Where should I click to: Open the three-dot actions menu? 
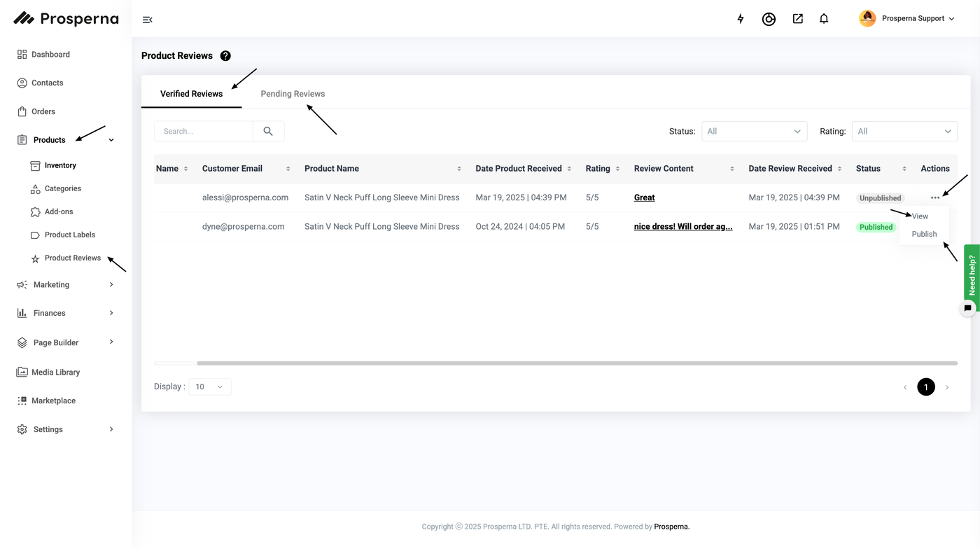935,198
